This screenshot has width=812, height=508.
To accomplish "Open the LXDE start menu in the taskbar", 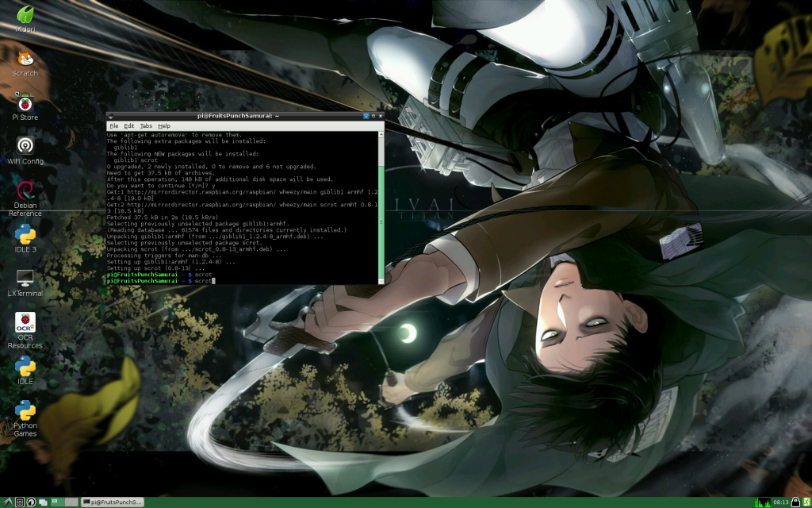I will click(x=7, y=502).
